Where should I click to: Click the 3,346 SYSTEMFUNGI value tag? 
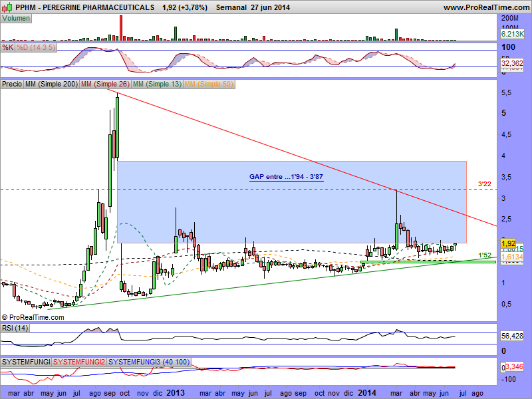point(514,366)
